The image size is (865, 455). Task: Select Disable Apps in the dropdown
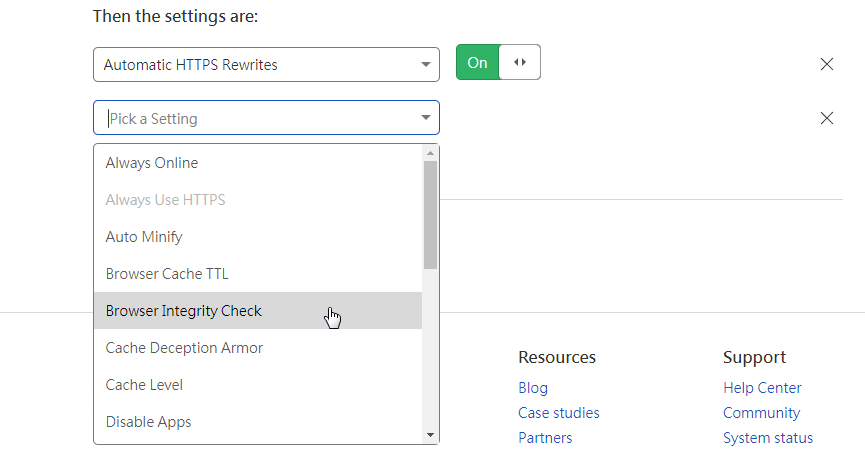258,421
